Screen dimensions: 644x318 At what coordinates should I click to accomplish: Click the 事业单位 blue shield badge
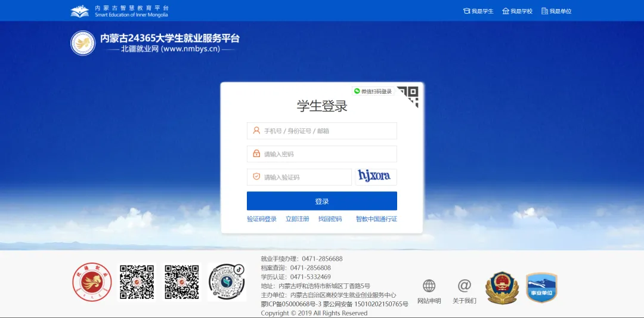point(541,288)
